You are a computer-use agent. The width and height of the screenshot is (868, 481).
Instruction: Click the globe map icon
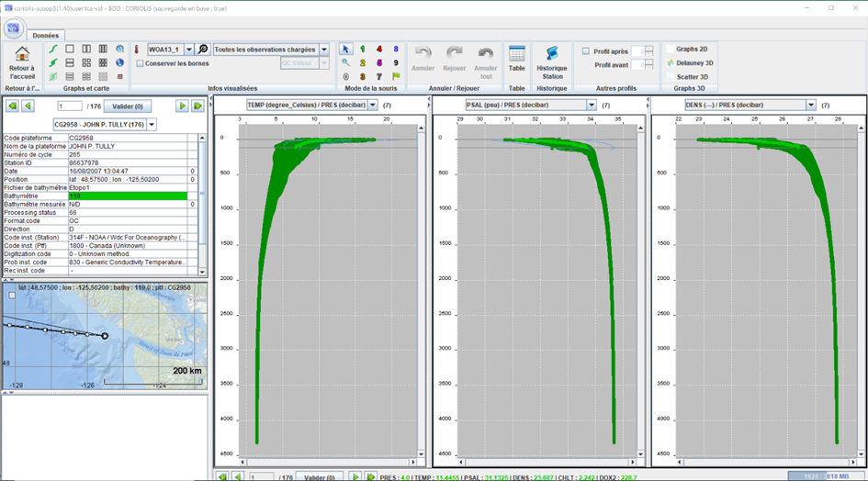[119, 63]
